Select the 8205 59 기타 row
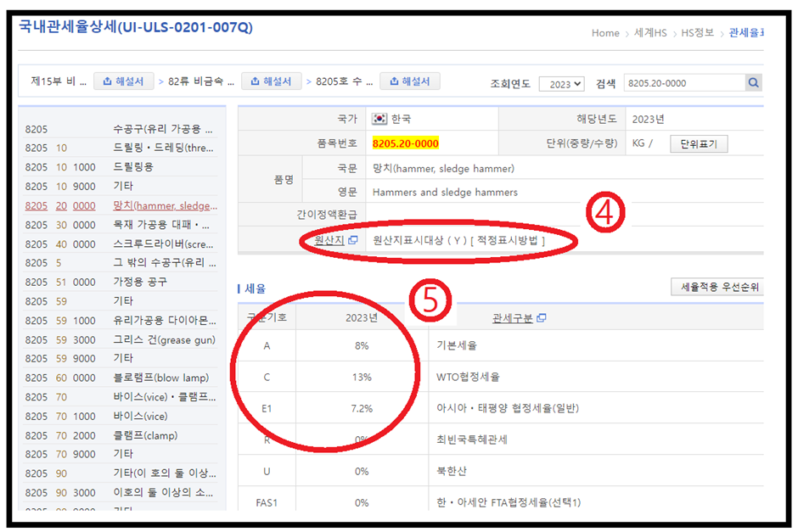Screen dimensions: 798x532 [121, 301]
